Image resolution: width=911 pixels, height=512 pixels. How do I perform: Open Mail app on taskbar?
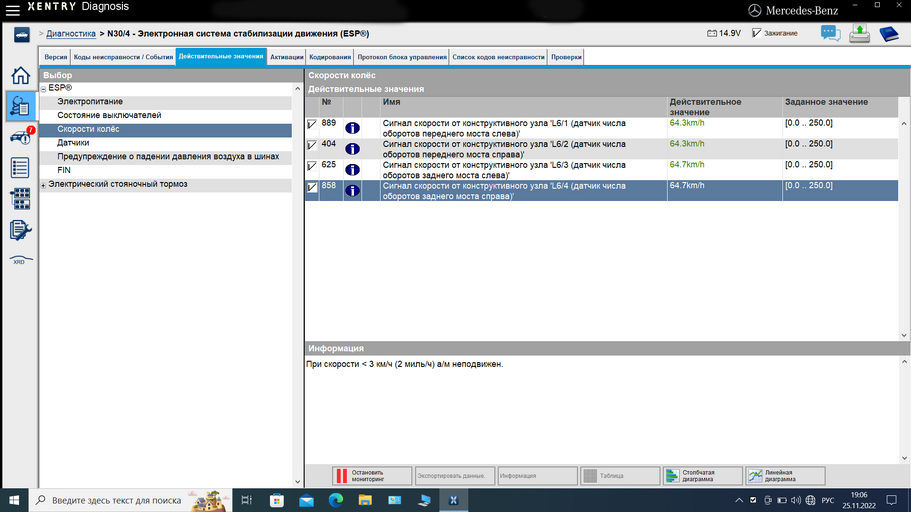coord(306,500)
